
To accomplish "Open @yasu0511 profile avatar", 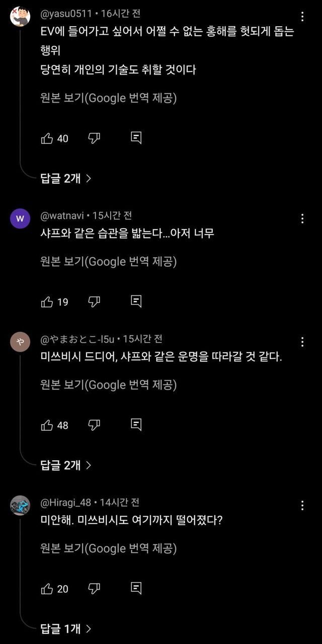I will tap(20, 17).
